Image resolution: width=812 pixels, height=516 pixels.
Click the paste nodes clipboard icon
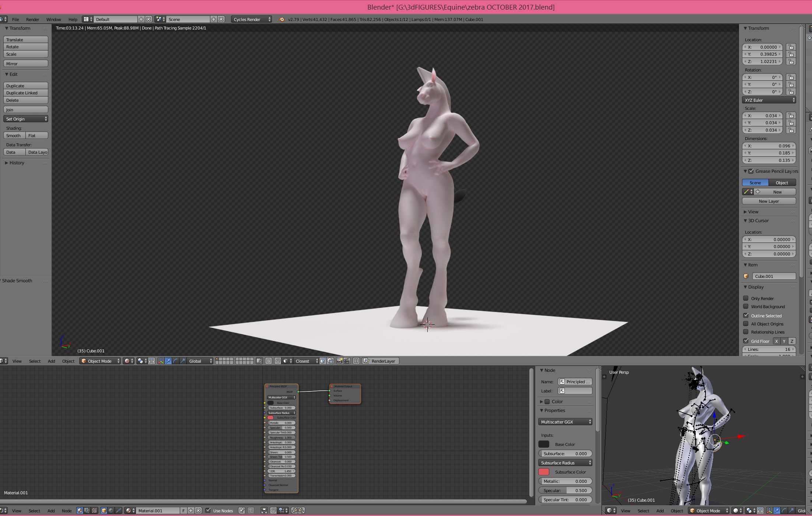pos(301,511)
